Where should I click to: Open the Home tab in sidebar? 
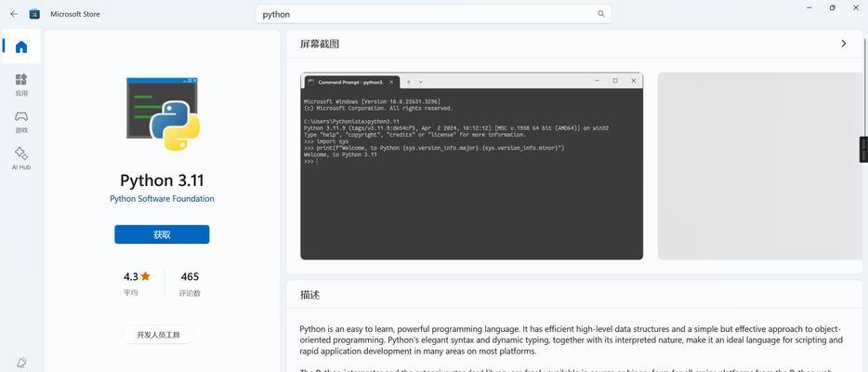pyautogui.click(x=21, y=46)
